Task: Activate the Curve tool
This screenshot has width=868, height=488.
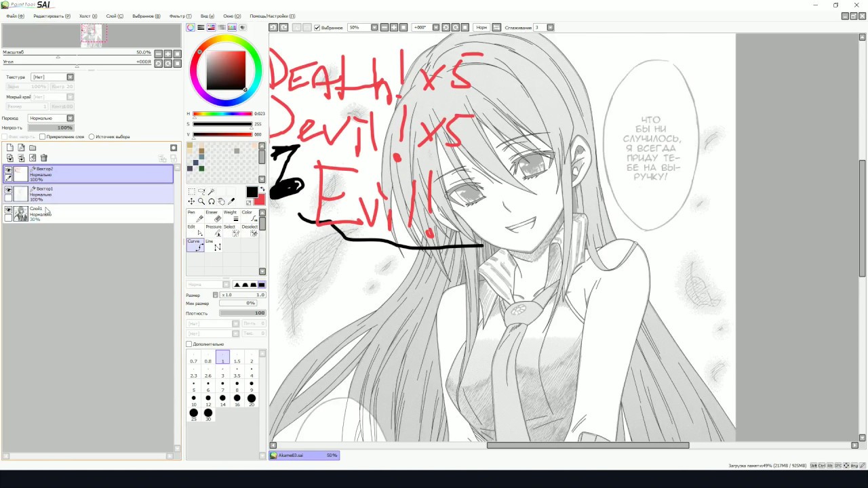Action: (195, 245)
